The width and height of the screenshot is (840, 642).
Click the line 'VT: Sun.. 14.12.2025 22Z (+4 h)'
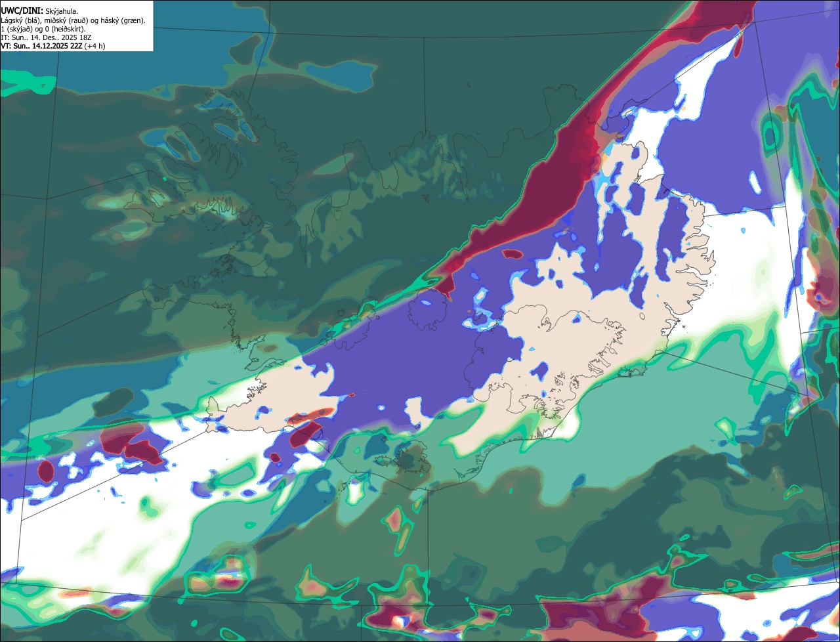[x=53, y=46]
